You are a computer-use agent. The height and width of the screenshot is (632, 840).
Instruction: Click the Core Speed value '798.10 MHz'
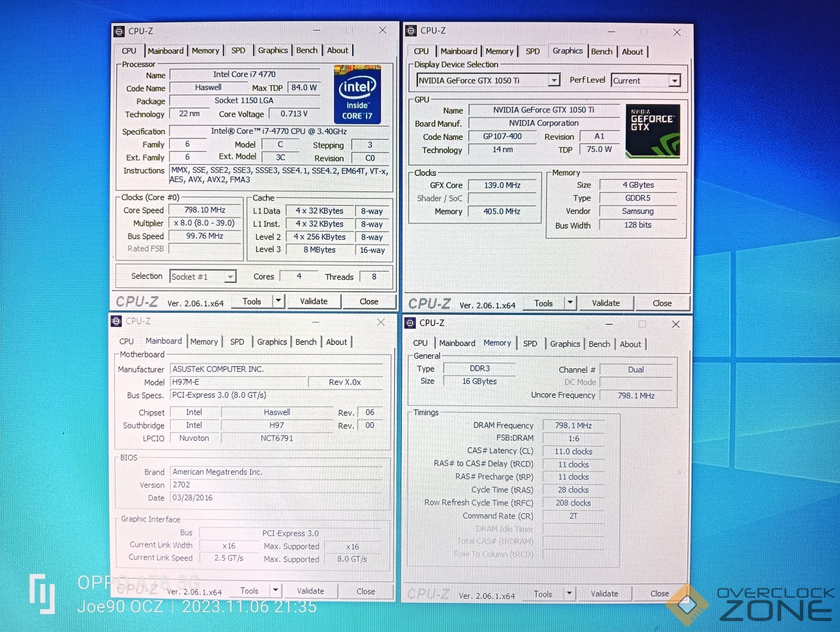pos(204,210)
